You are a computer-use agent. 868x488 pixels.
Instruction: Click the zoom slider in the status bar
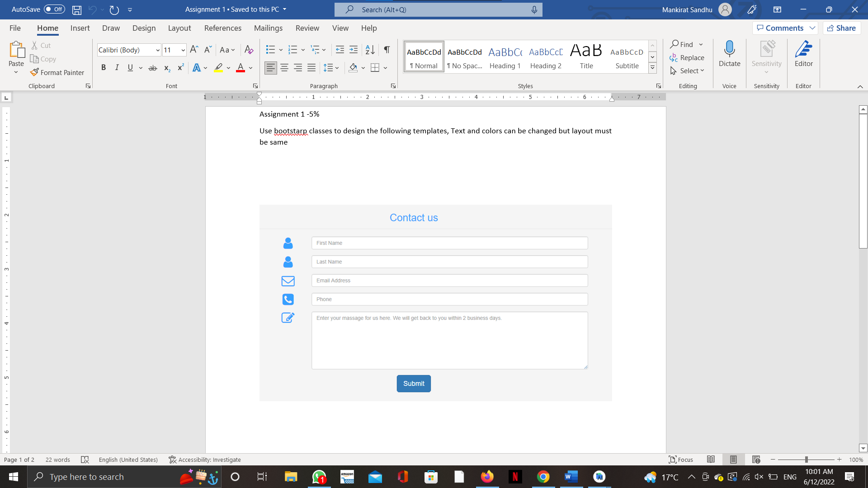(x=806, y=460)
